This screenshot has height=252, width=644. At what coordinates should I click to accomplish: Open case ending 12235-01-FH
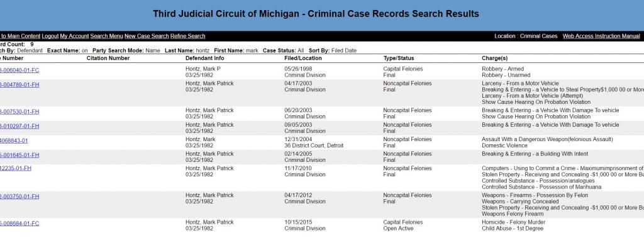pos(16,169)
